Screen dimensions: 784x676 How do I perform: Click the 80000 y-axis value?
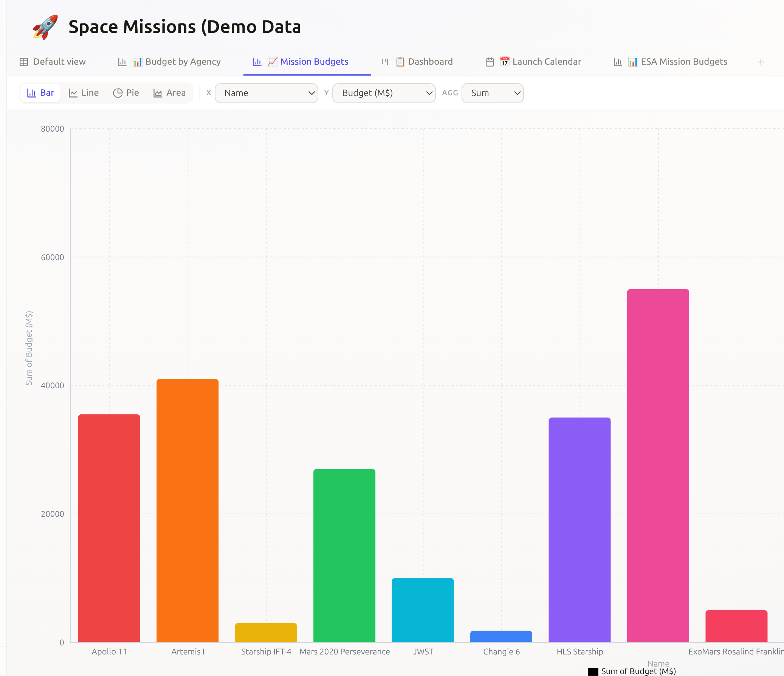[x=52, y=129]
